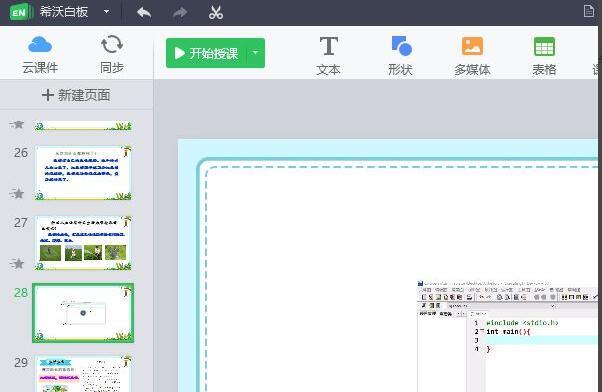Insert a table with 表格 tool
602x392 pixels.
click(544, 56)
